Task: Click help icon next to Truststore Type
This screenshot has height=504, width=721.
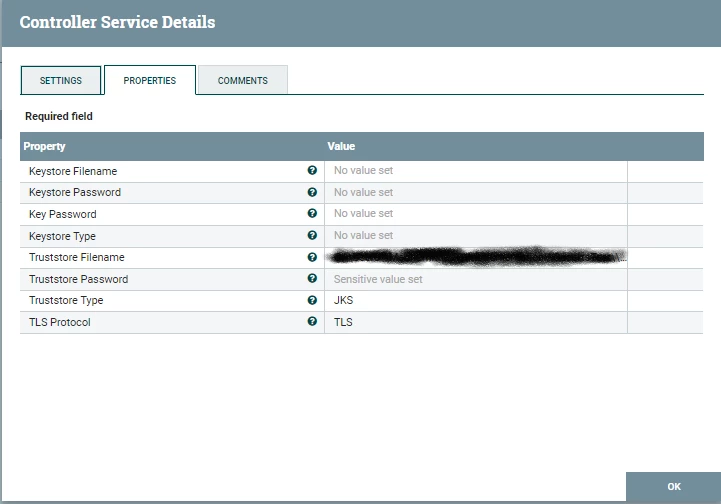Action: 312,300
